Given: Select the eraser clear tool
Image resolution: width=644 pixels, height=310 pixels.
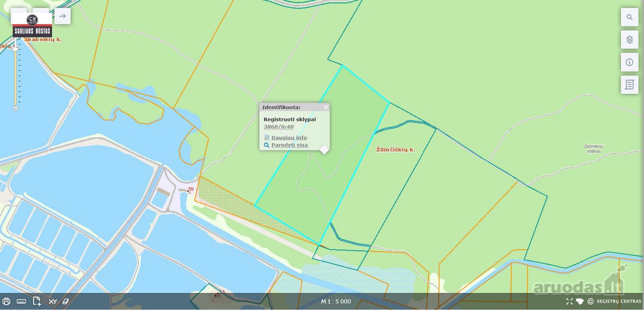Looking at the screenshot, I should click(x=67, y=301).
